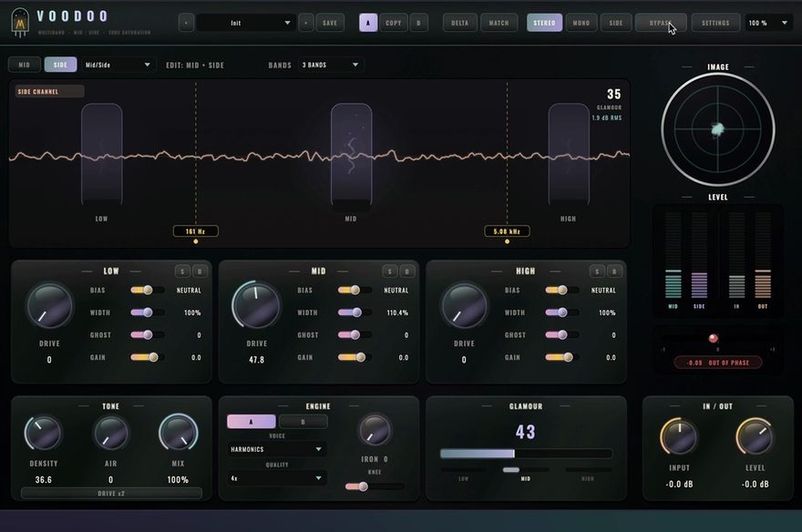
Task: Open the 100 % scale dropdown
Action: [768, 23]
